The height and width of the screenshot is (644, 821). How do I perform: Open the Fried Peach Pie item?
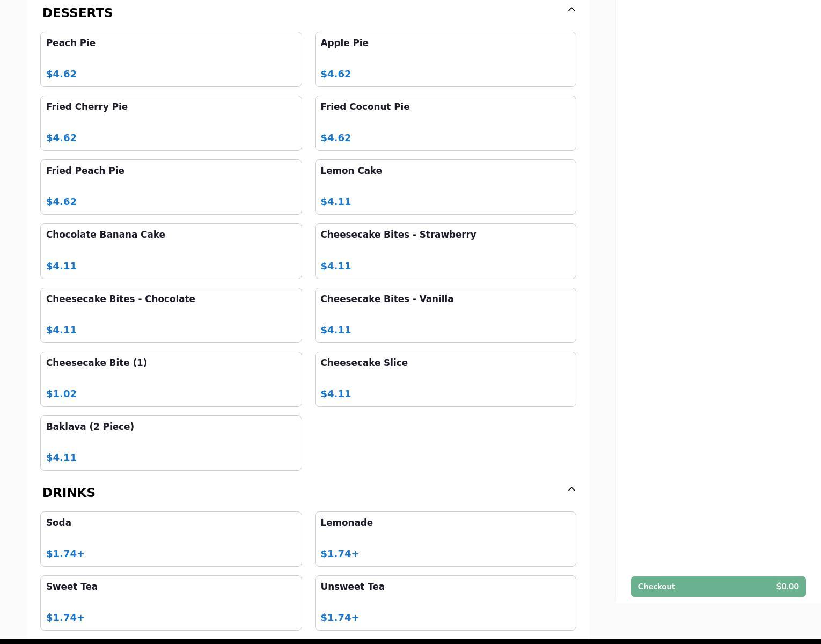[171, 187]
